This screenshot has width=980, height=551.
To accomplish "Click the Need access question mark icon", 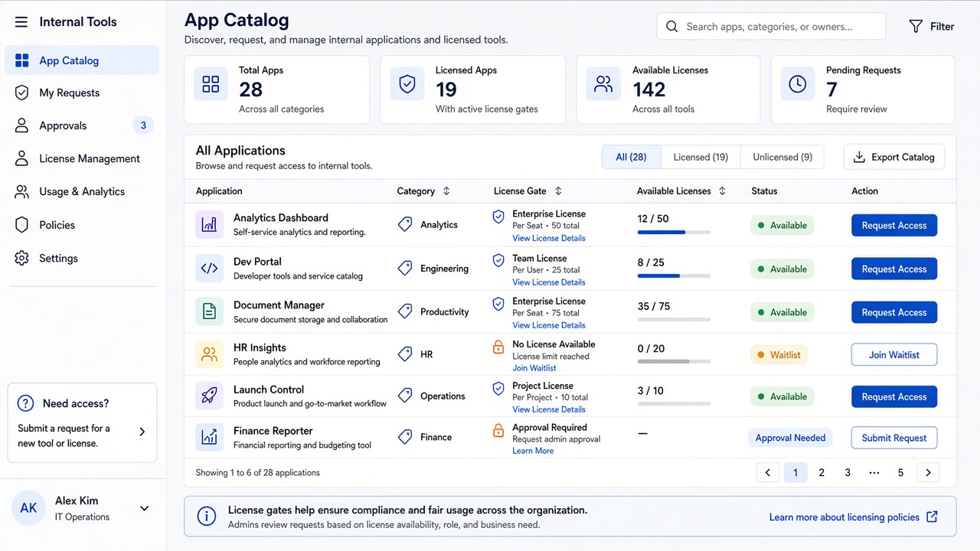I will 25,403.
